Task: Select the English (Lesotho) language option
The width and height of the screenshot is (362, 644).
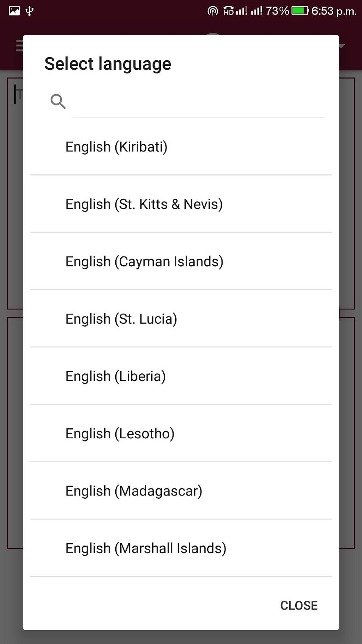Action: tap(120, 433)
